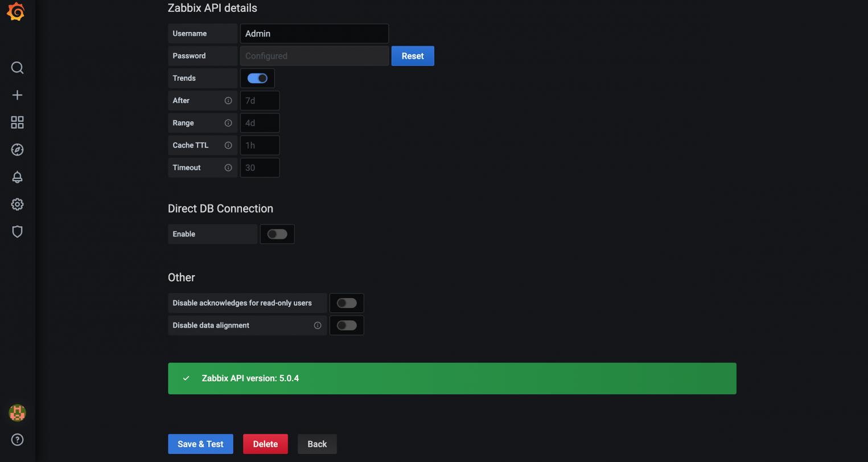Open the Grafana home logo
The width and height of the screenshot is (868, 462).
16,12
